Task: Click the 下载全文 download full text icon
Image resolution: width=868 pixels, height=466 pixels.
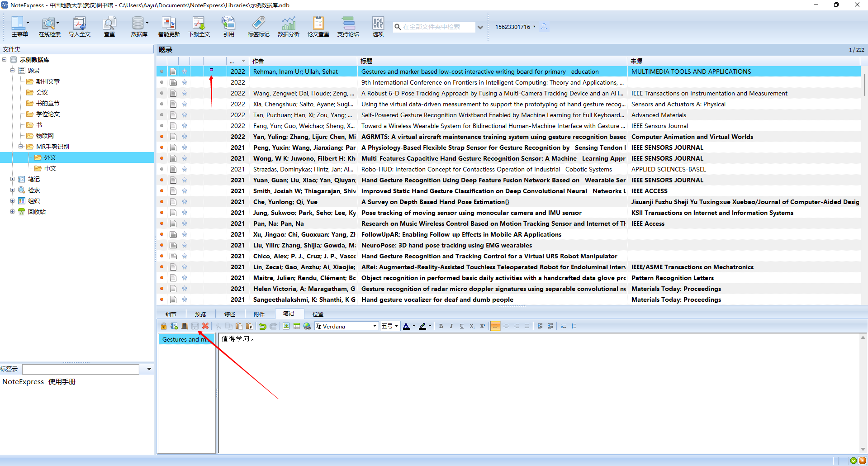Action: click(199, 27)
